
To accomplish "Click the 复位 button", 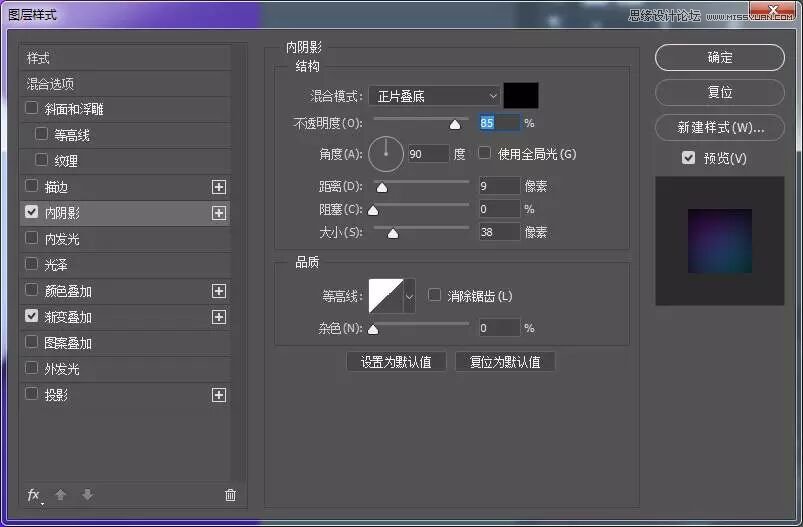I will coord(720,92).
